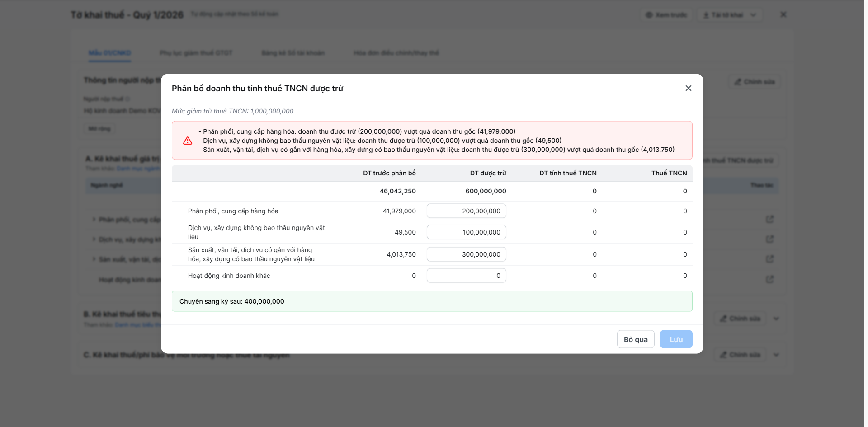Click the Phân phối, cung cấp hàng hóa row label
The image size is (868, 427).
click(233, 211)
